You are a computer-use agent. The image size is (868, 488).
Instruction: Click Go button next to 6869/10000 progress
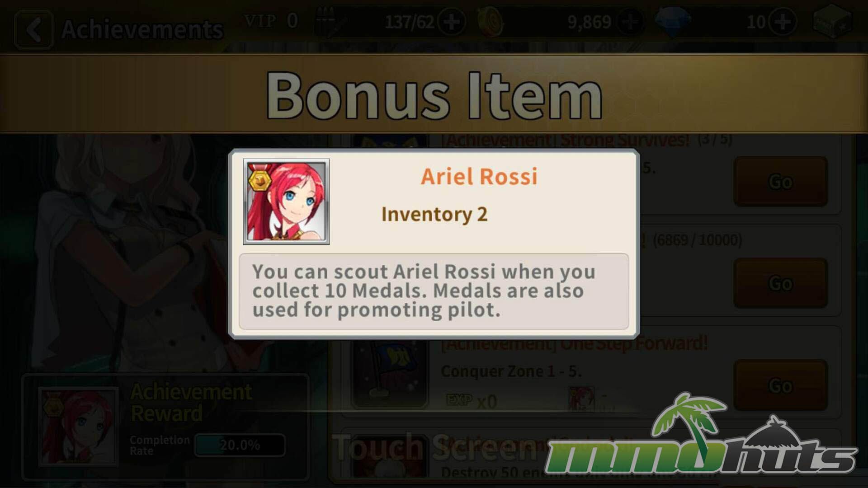tap(781, 283)
